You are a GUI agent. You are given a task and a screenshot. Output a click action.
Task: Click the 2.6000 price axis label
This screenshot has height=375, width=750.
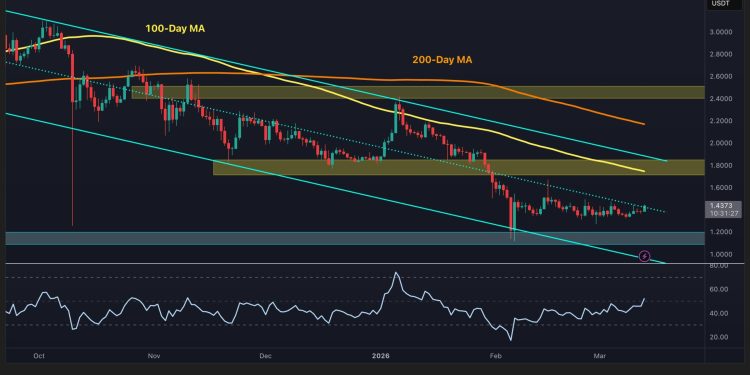[722, 77]
